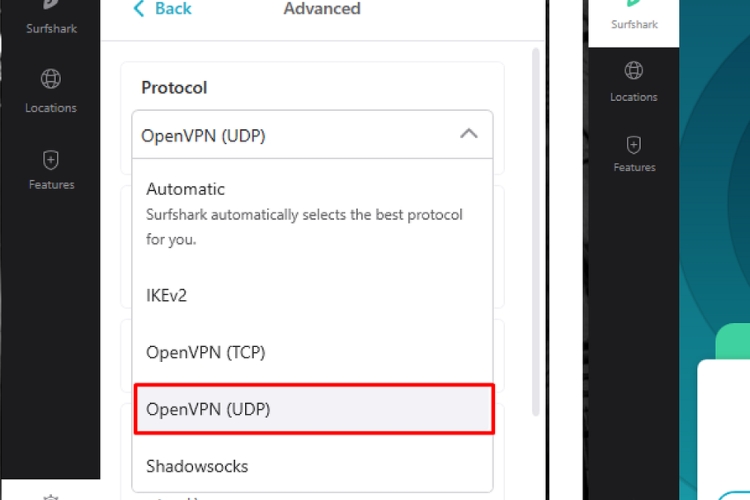Collapse the Protocol dropdown using its chevron
This screenshot has height=500, width=750.
tap(468, 134)
